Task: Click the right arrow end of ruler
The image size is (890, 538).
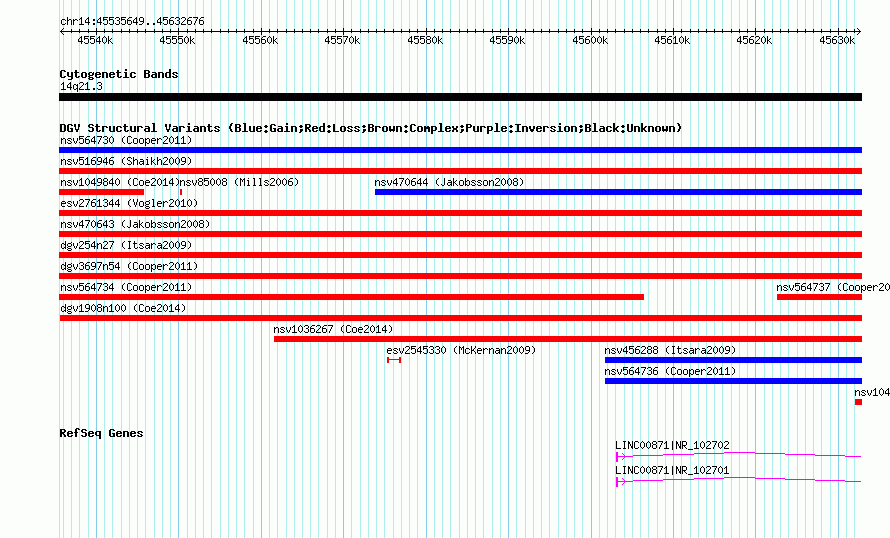Action: pos(859,32)
